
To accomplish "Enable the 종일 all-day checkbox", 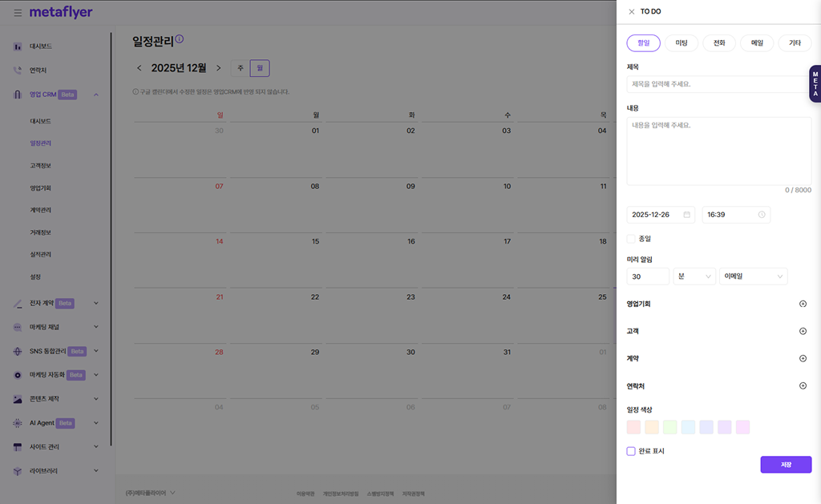I will [631, 239].
